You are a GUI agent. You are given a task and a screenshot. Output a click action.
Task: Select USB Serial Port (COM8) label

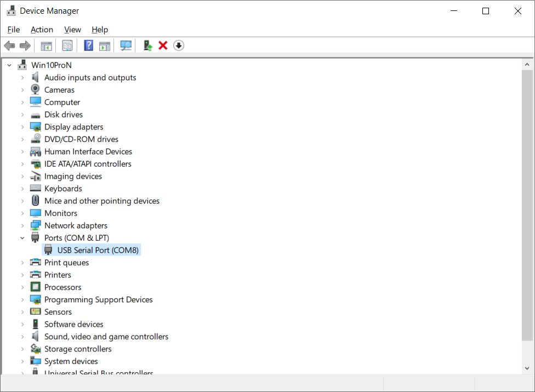(x=98, y=250)
